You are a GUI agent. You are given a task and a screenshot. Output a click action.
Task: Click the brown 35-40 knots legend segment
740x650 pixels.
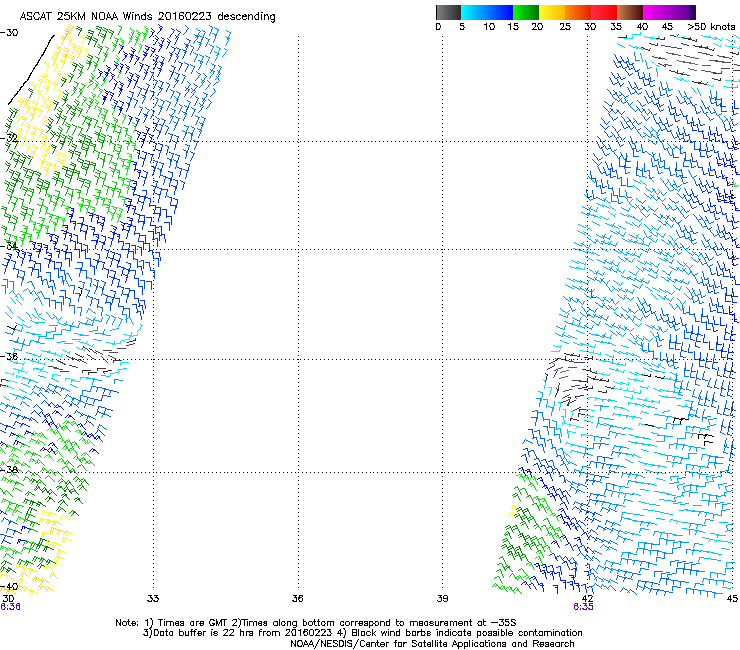[x=630, y=12]
